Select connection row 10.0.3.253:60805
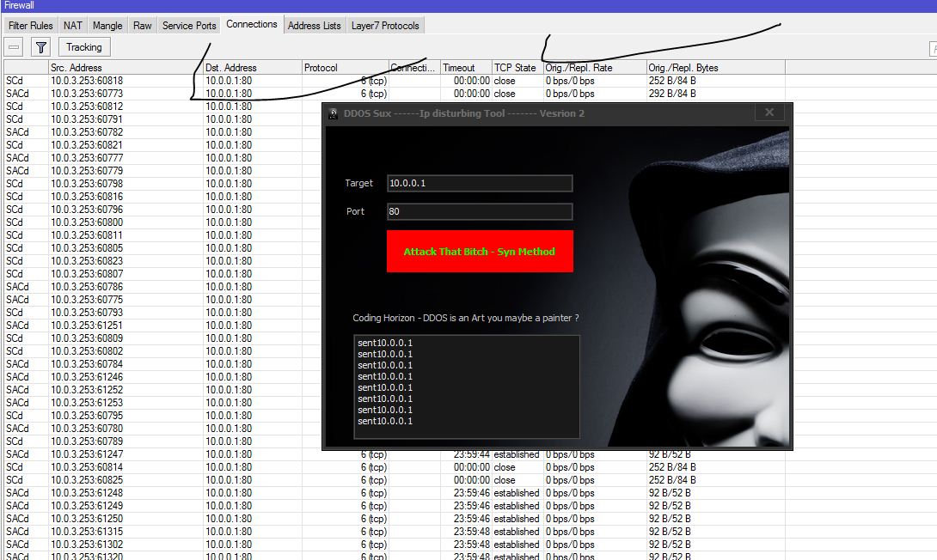The width and height of the screenshot is (937, 560). coord(162,248)
